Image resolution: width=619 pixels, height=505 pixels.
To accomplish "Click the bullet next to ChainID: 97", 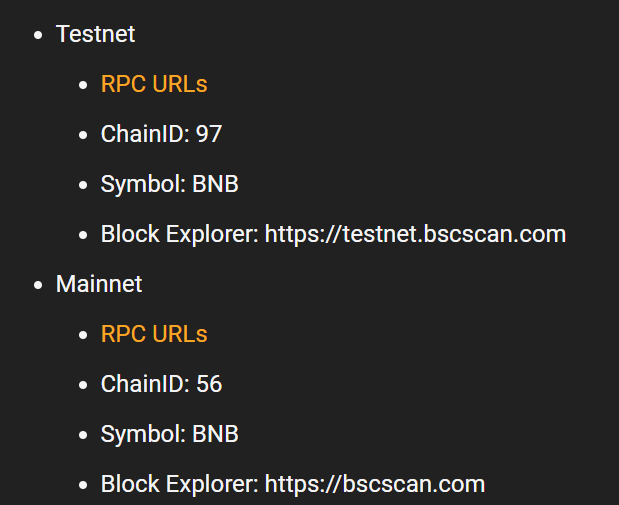I will [83, 135].
